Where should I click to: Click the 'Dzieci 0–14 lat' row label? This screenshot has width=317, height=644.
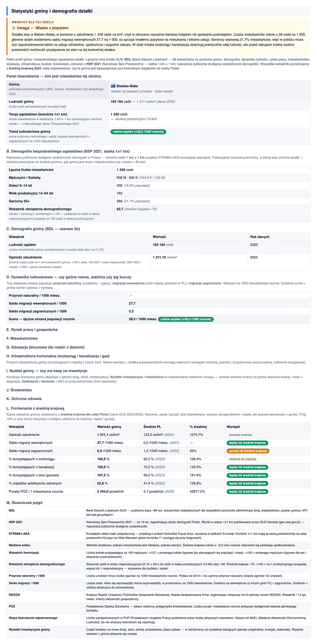(x=21, y=186)
